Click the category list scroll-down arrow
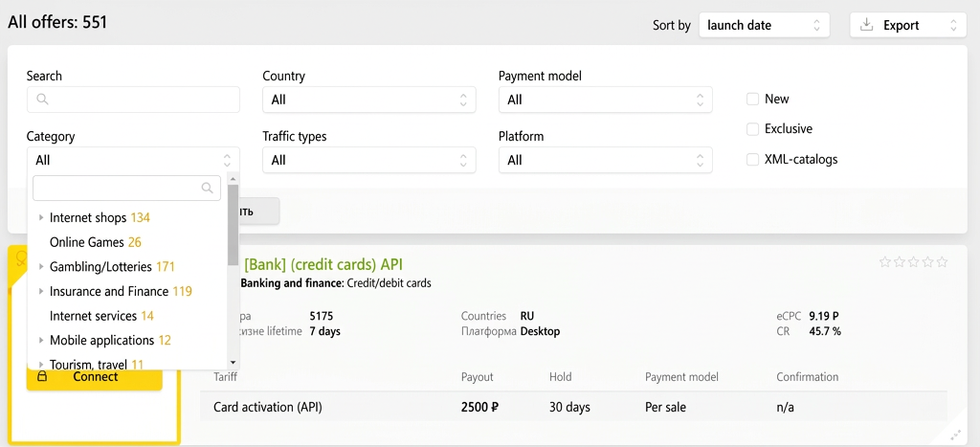980x447 pixels. 234,363
